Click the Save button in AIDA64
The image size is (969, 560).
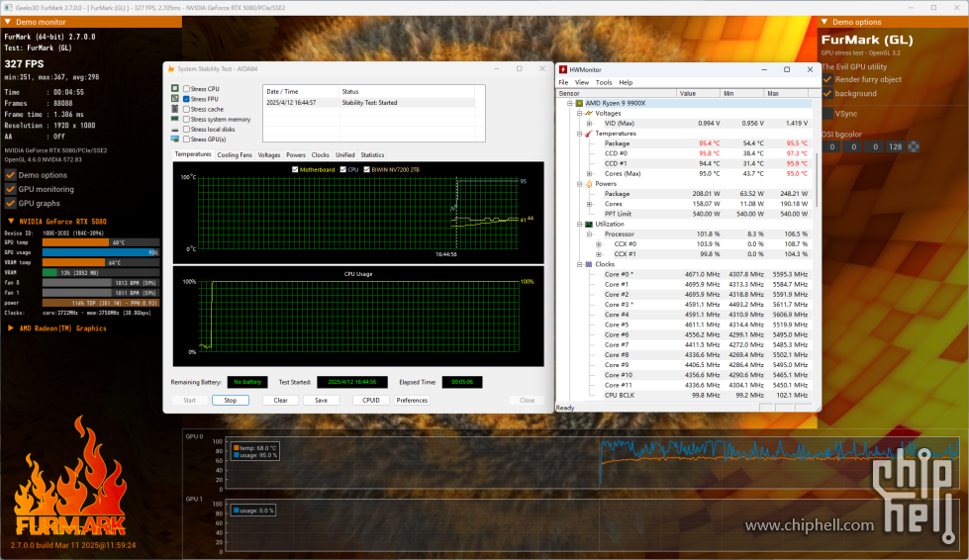click(x=322, y=400)
